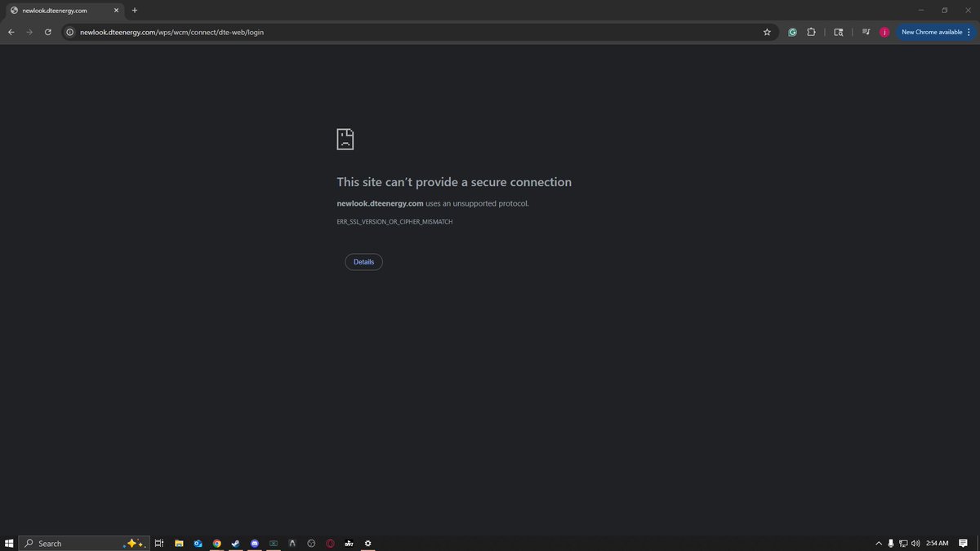
Task: Restore down the Chrome window
Action: click(944, 11)
